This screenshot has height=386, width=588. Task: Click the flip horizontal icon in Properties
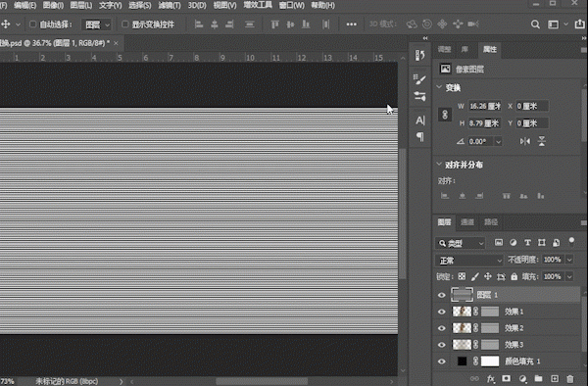click(x=525, y=141)
